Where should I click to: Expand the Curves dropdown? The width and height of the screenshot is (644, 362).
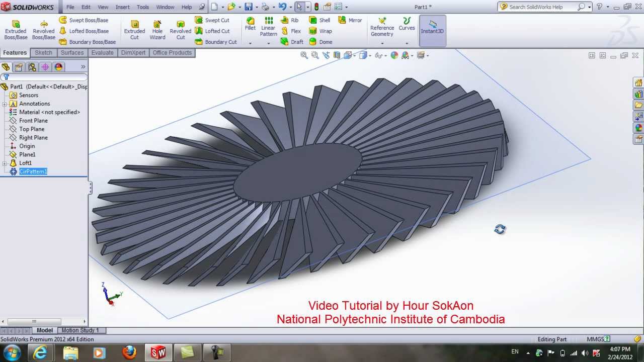pos(407,43)
